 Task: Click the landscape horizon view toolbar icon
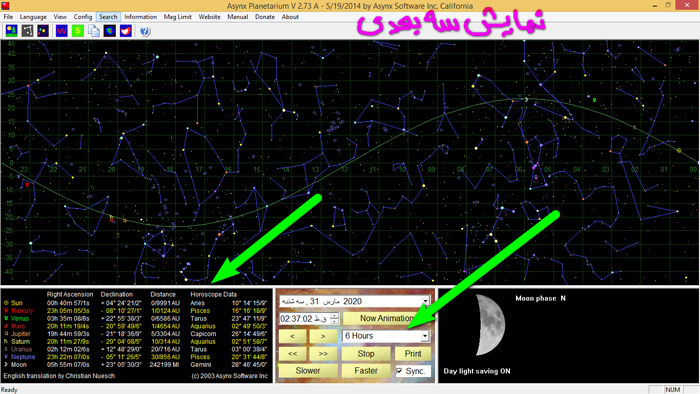click(12, 31)
